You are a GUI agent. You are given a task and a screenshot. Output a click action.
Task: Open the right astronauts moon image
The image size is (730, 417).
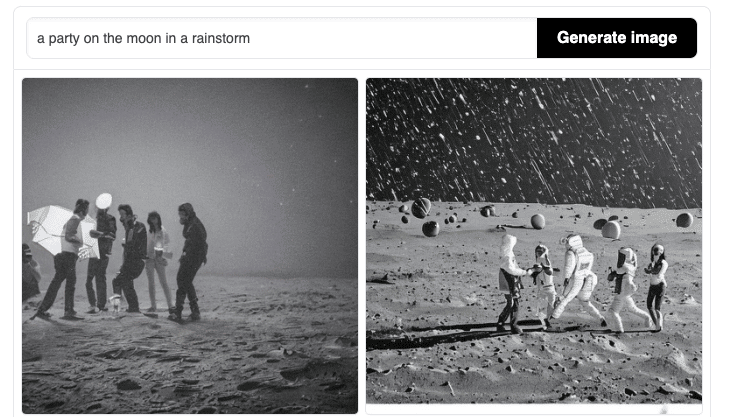tap(534, 241)
